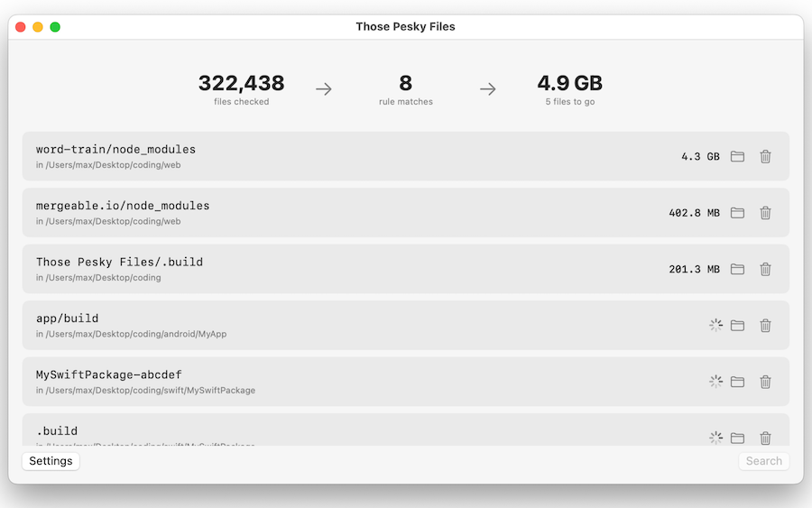Delete Those Pesky Files/.build with trash icon
Viewport: 812px width, 508px height.
765,269
